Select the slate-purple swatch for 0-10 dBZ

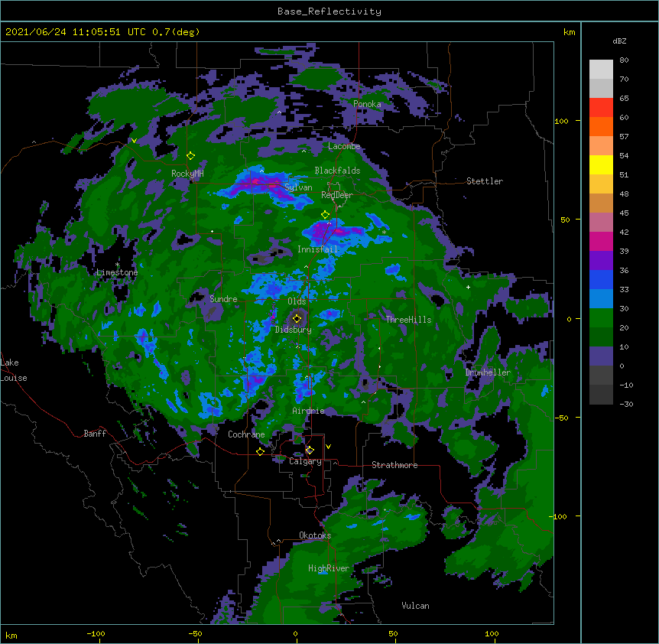(601, 356)
